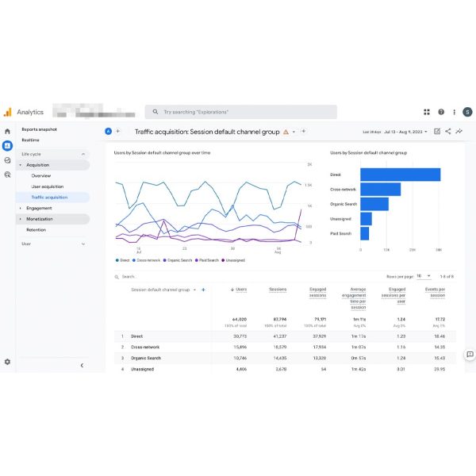
Task: Open the date range picker dropdown
Action: tap(397, 132)
